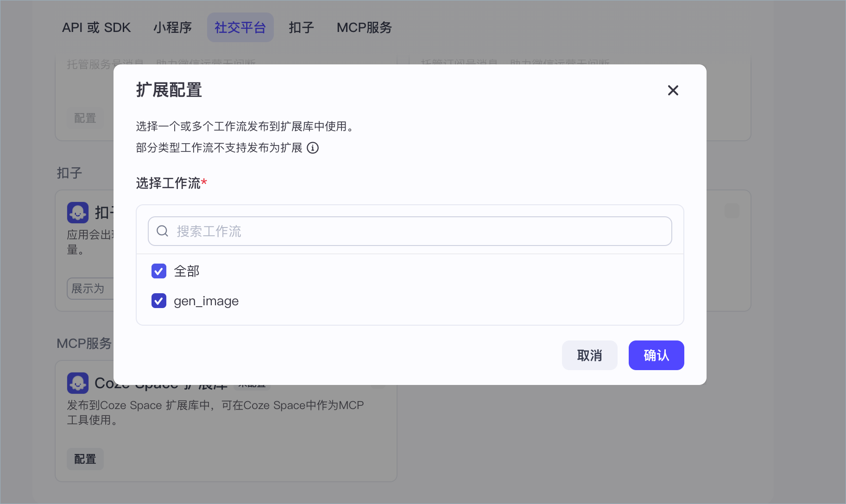This screenshot has width=846, height=504.
Task: Toggle the checkbox on the 扣子 card
Action: (732, 211)
